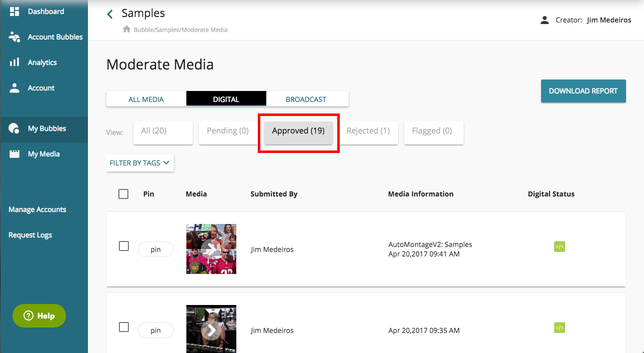Click the second row's green embed code icon
Screen dimensions: 644x353
(x=559, y=327)
